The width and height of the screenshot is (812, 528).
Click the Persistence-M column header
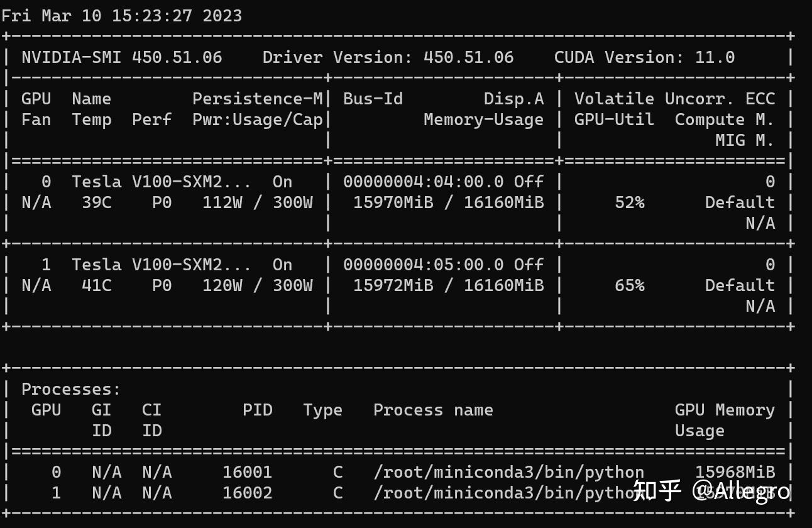[257, 99]
